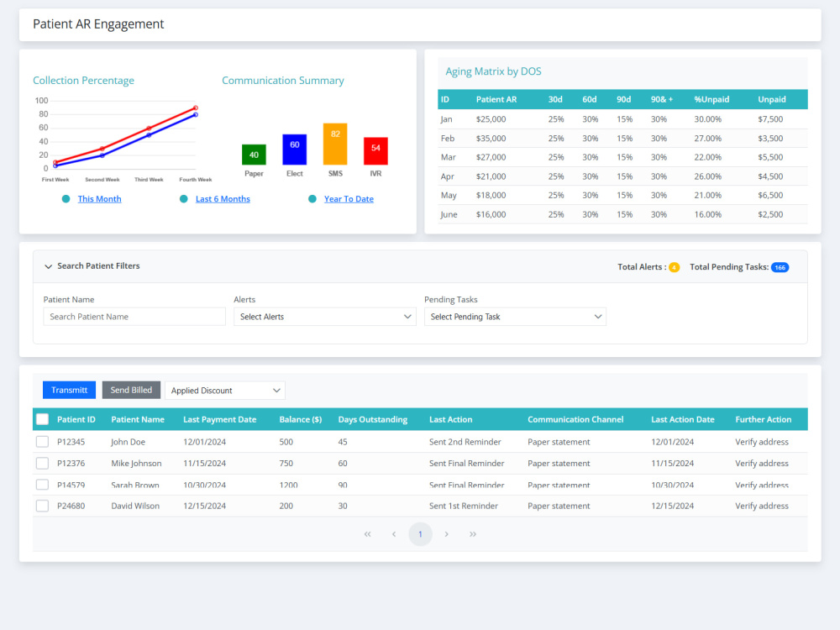Select page 1 in pagination
The width and height of the screenshot is (840, 630).
click(x=420, y=534)
